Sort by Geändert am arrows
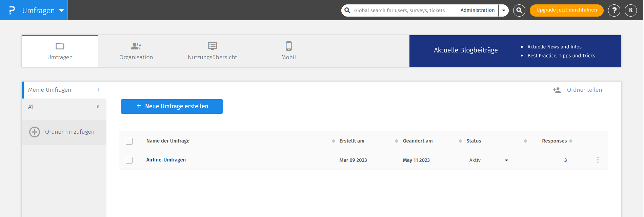644x217 pixels. 460,141
